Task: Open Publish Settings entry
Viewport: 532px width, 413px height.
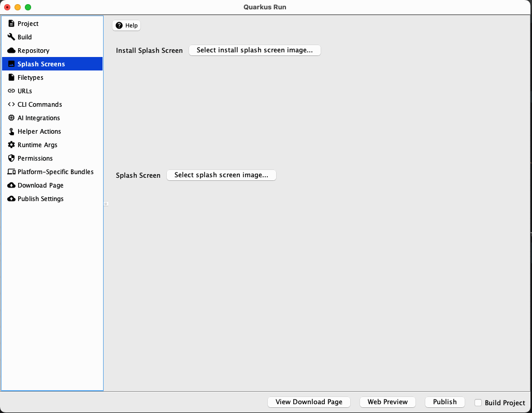Action: pyautogui.click(x=52, y=199)
